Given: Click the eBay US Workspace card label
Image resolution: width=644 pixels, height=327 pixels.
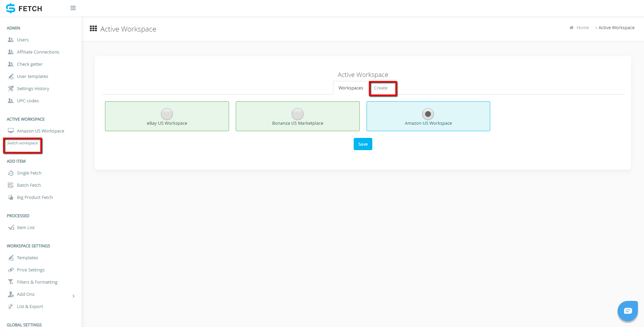Looking at the screenshot, I should (x=167, y=123).
